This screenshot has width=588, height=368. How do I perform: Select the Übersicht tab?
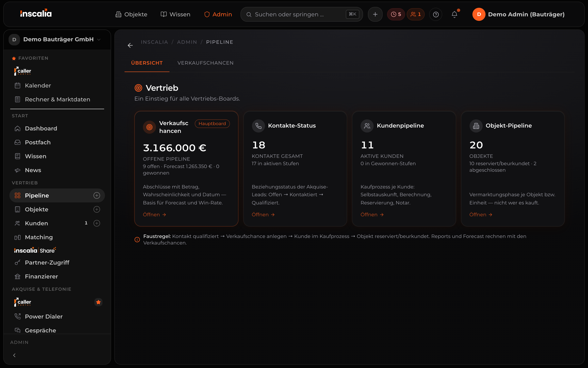tap(147, 63)
